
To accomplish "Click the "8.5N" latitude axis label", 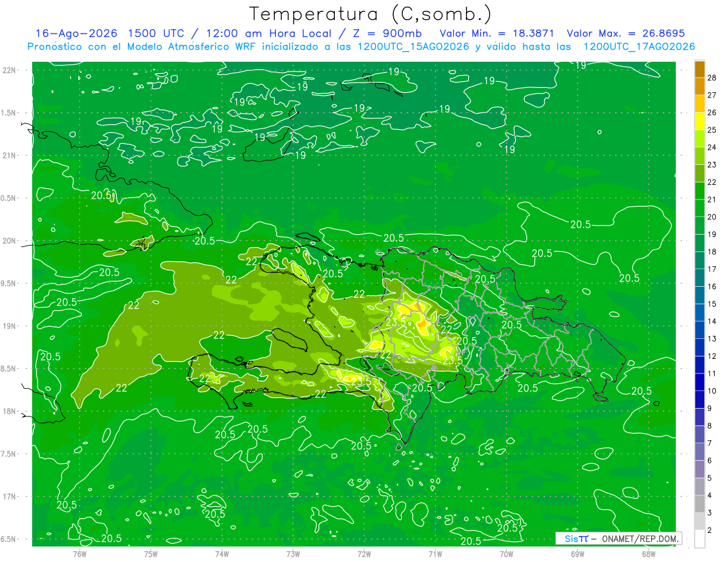I will pos(8,369).
